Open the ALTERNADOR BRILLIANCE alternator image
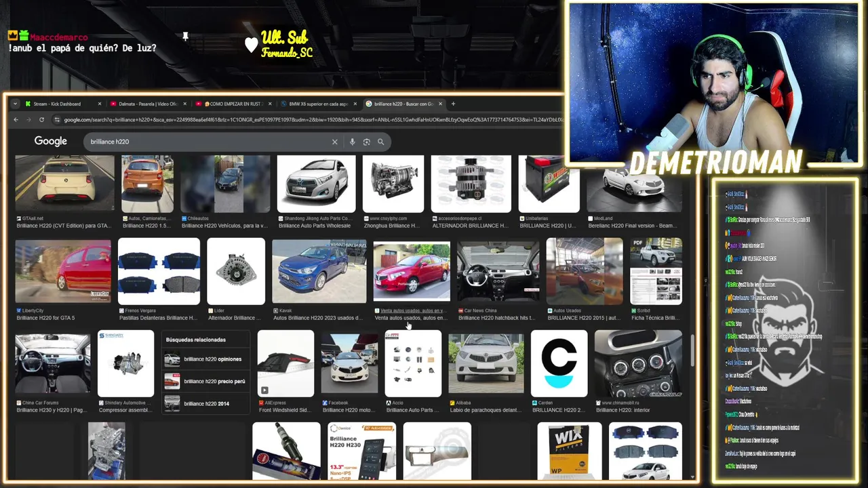The image size is (868, 488). (471, 184)
